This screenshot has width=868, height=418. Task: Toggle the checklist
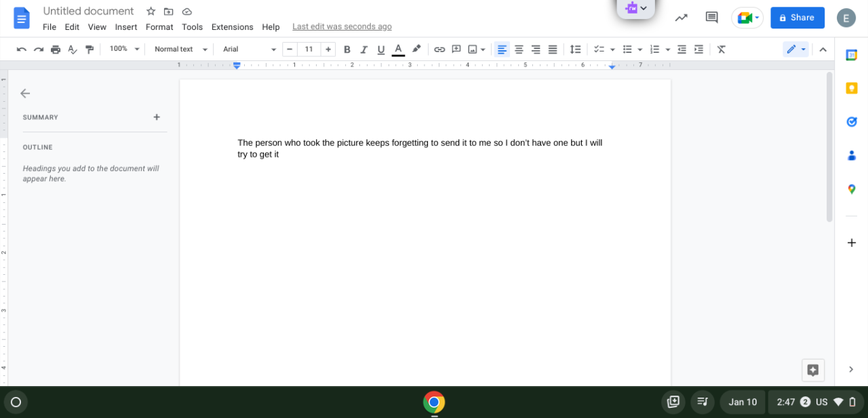click(x=599, y=50)
